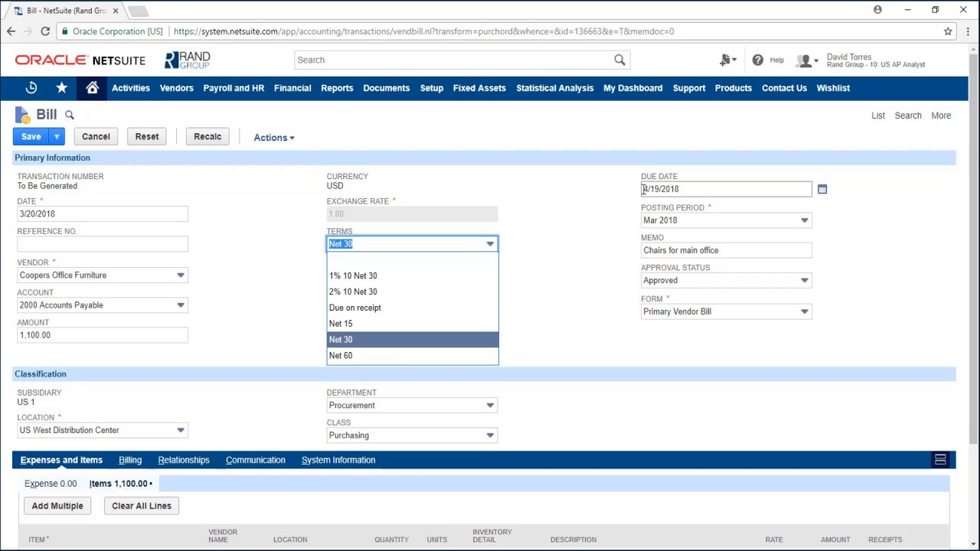
Task: Pick the highlighted Net 30 option
Action: point(413,340)
